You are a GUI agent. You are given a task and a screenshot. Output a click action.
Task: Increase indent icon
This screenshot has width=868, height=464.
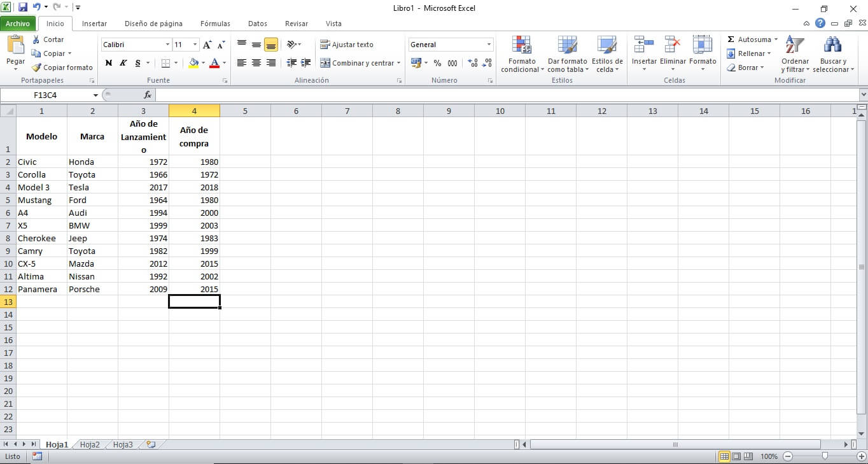306,63
